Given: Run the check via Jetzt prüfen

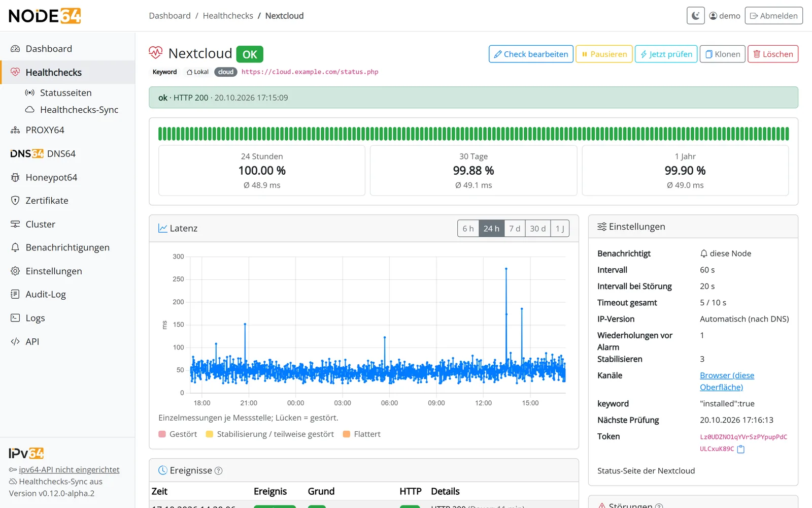Looking at the screenshot, I should coord(666,54).
